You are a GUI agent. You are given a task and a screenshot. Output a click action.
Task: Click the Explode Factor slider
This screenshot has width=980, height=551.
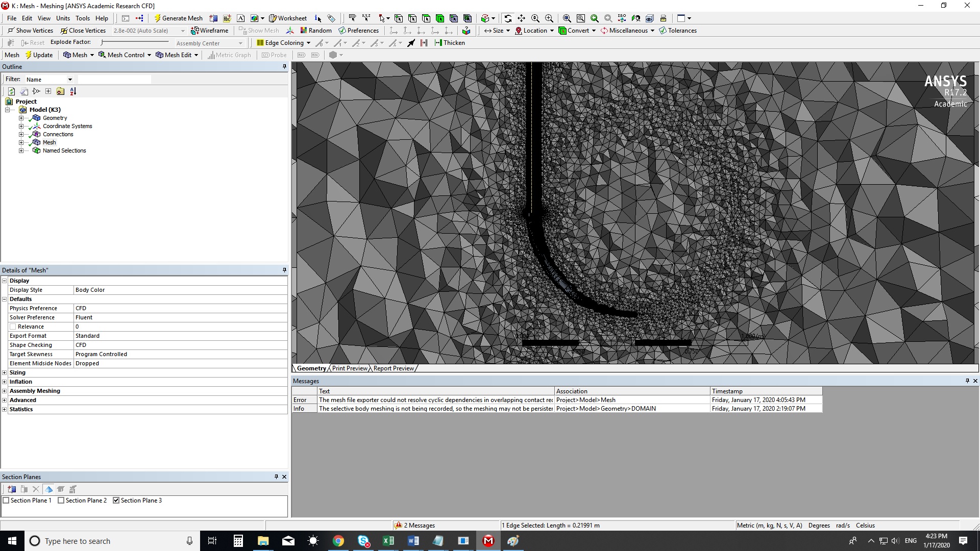point(135,42)
